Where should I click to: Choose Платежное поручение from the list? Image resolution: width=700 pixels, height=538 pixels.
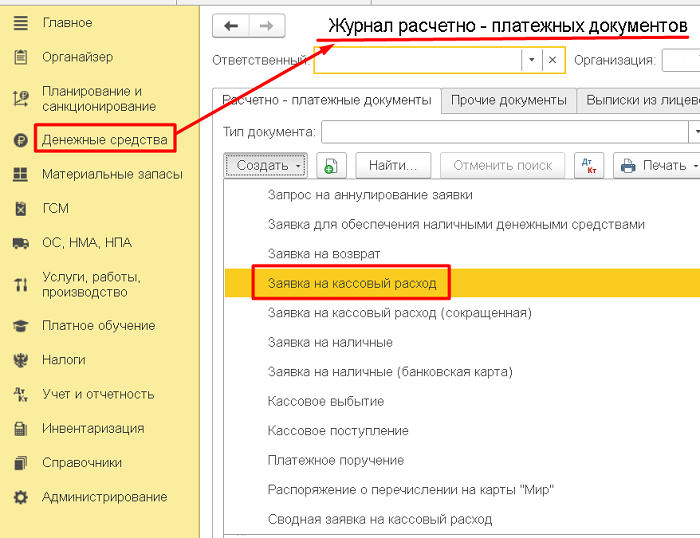pos(336,460)
